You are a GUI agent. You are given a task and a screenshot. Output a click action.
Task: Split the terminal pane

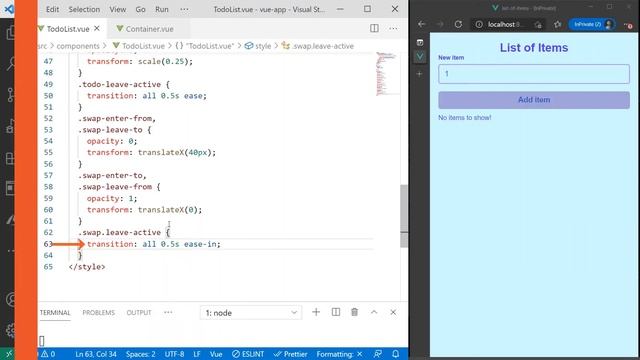coord(336,312)
